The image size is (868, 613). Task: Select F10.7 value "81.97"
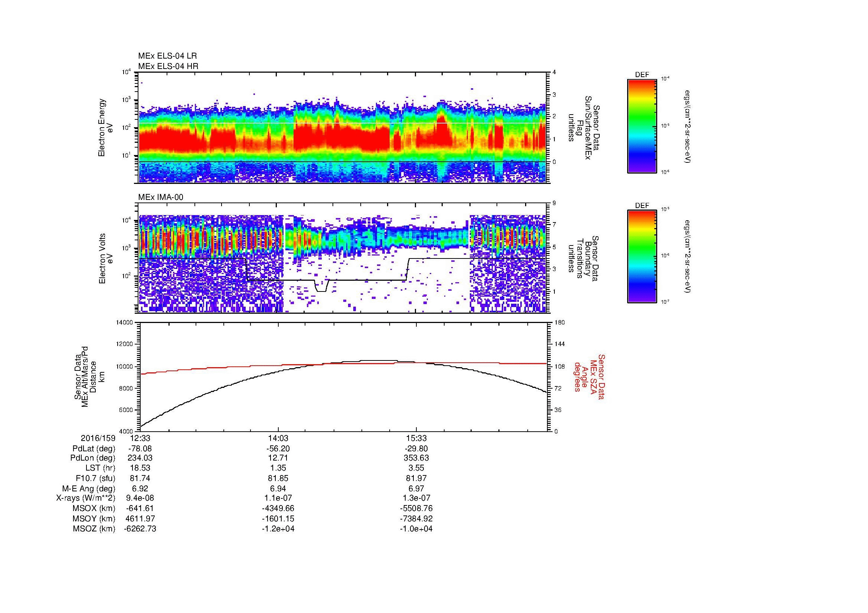[x=416, y=478]
